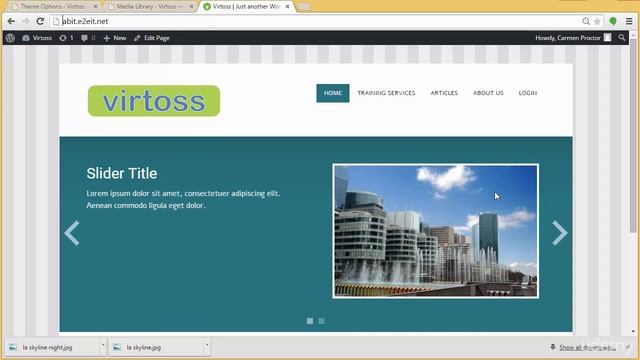The height and width of the screenshot is (360, 640).
Task: Go to the HOME navigation item
Action: coord(333,93)
